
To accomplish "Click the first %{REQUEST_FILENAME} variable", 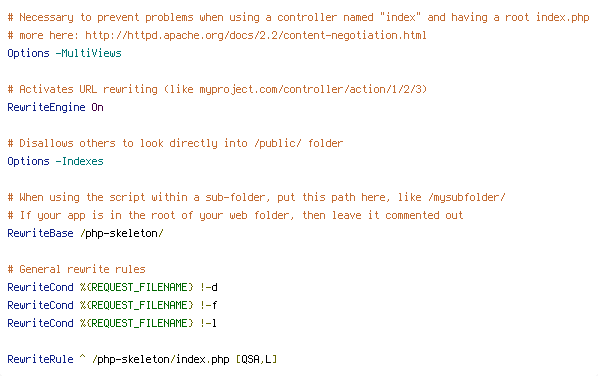I will [x=137, y=287].
